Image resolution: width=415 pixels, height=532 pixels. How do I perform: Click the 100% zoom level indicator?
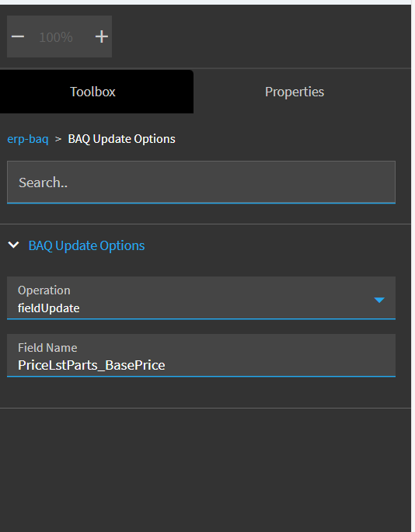56,37
